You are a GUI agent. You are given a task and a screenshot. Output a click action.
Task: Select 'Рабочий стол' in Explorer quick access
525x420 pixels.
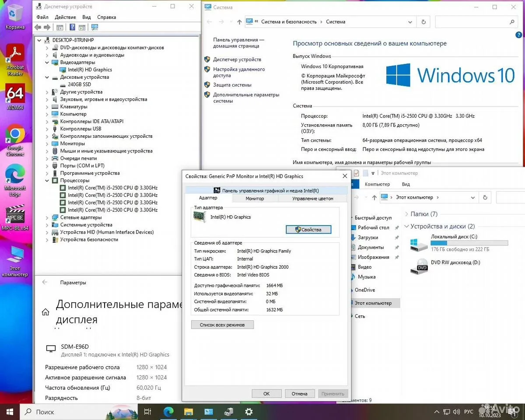373,227
